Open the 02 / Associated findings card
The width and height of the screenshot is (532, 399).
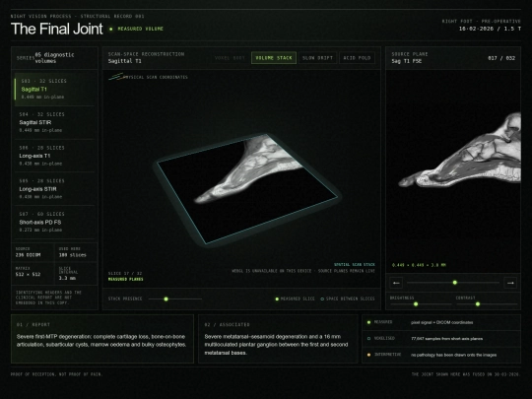[x=278, y=339]
